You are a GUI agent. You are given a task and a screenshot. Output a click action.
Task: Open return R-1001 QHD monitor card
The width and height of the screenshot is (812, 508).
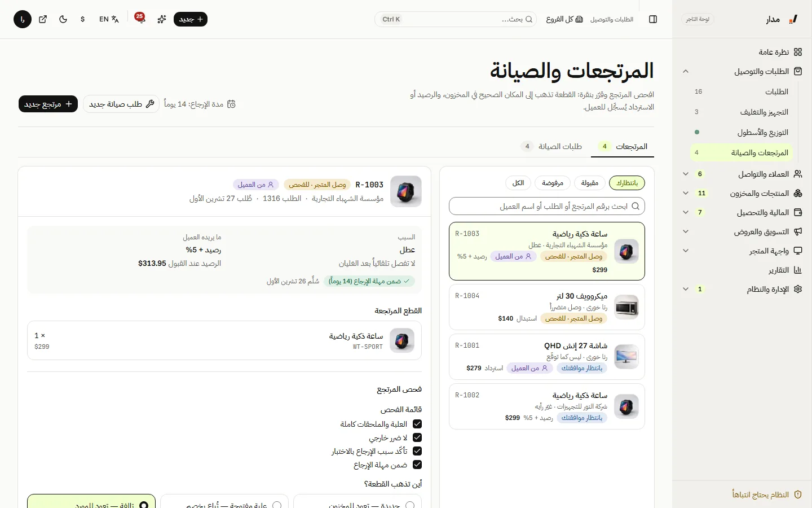547,357
